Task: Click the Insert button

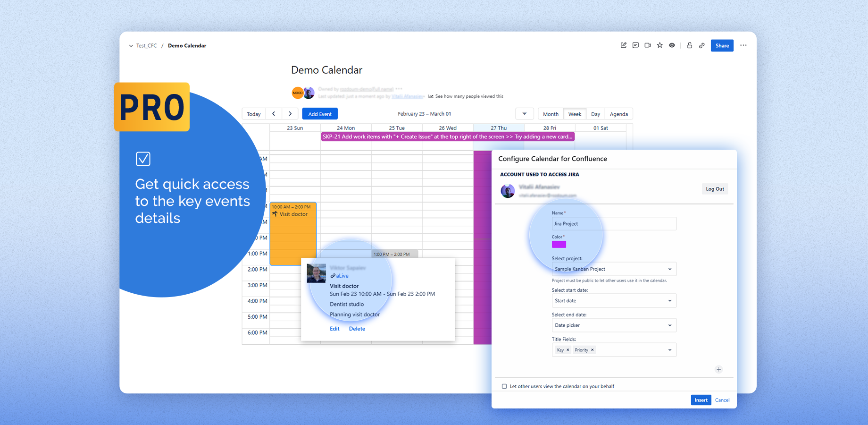Action: [x=701, y=400]
